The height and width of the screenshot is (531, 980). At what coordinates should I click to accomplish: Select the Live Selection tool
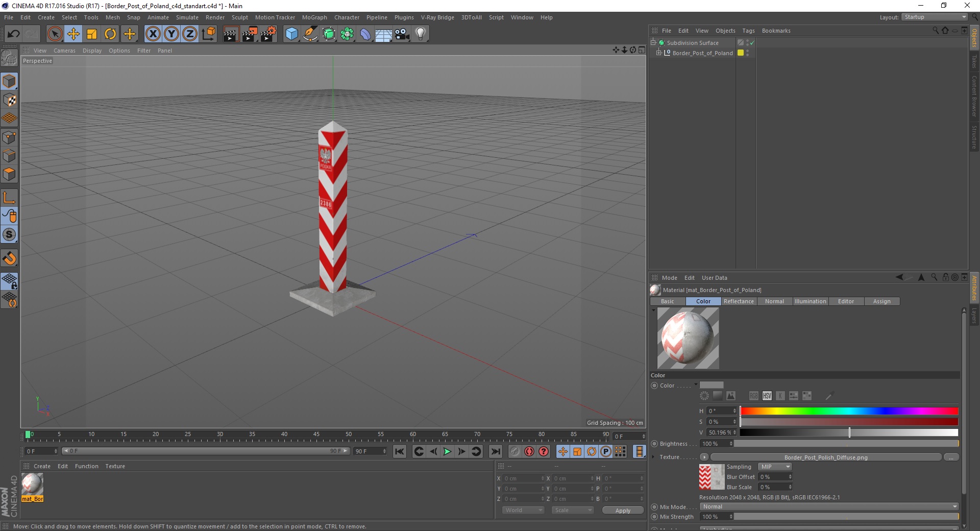55,34
